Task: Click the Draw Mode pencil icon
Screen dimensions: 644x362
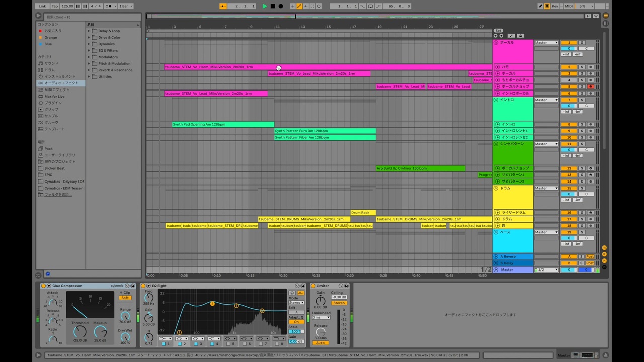Action: [x=541, y=6]
